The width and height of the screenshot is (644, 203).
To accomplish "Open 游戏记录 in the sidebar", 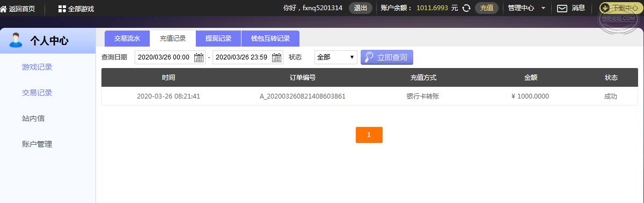I will coord(37,67).
